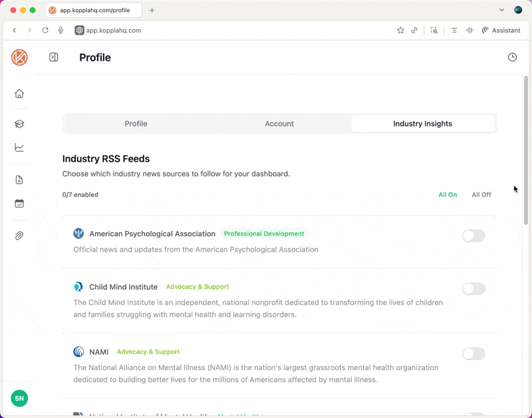Image resolution: width=532 pixels, height=418 pixels.
Task: Enable the NAMI RSS feed
Action: point(473,354)
